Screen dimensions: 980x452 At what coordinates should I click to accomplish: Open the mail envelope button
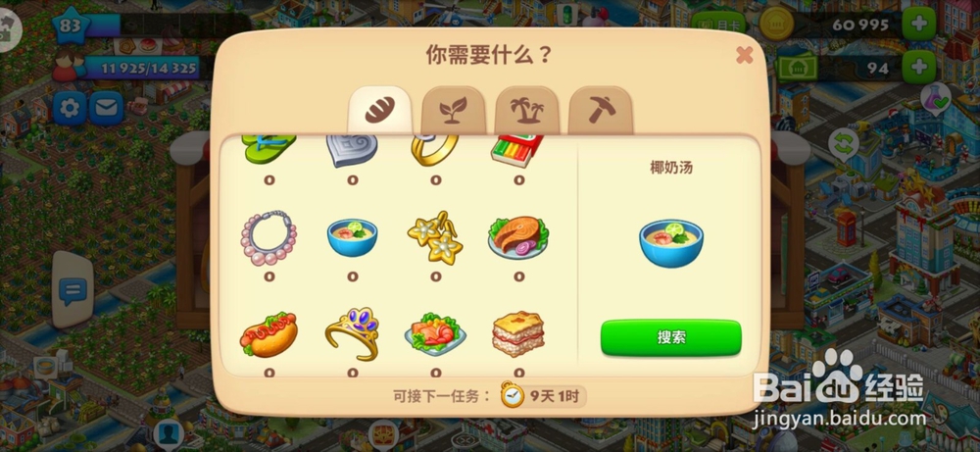(106, 109)
